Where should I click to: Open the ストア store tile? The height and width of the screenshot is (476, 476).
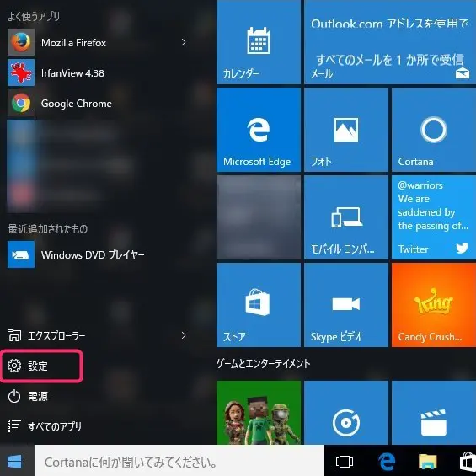[259, 305]
